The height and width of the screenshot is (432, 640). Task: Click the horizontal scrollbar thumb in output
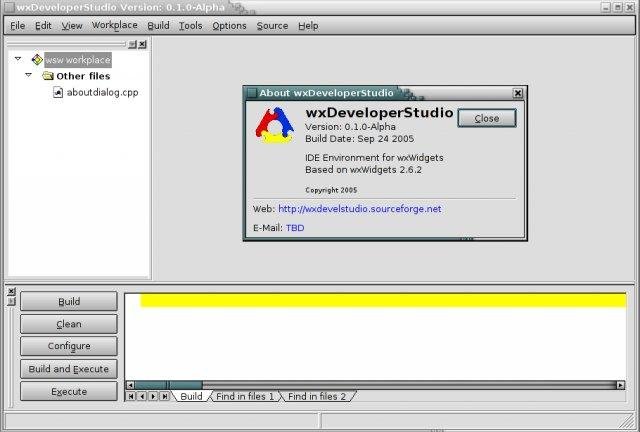[169, 385]
